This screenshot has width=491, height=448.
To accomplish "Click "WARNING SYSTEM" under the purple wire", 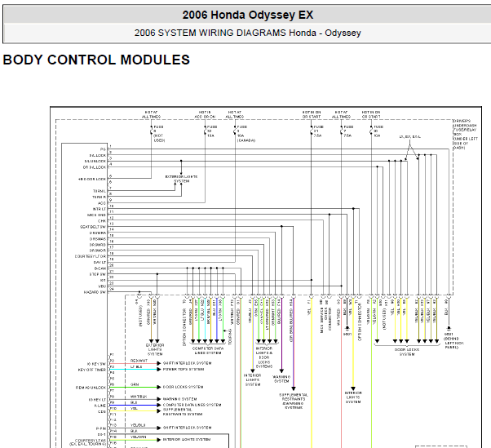I will (281, 379).
